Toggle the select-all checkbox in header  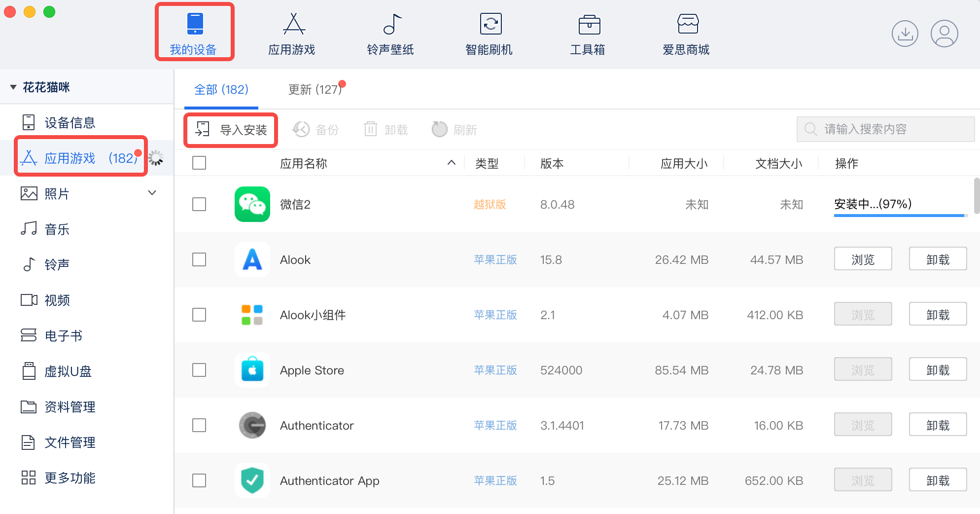[199, 163]
